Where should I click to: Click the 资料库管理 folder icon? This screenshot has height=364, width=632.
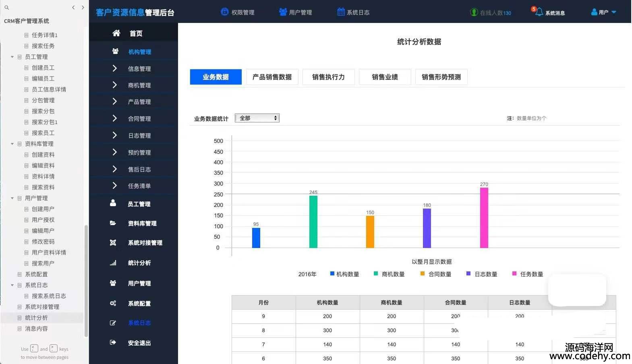[x=113, y=223]
